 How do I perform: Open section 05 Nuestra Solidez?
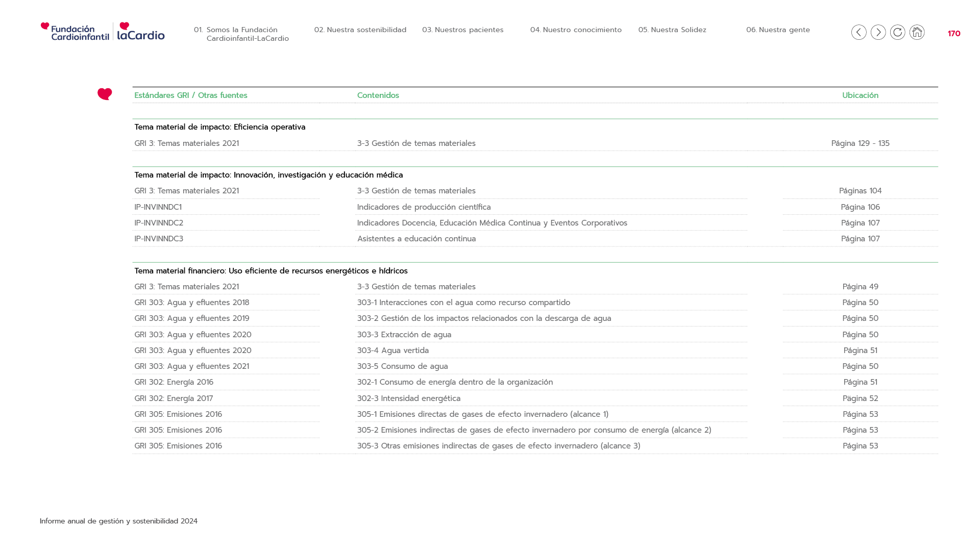click(x=672, y=30)
